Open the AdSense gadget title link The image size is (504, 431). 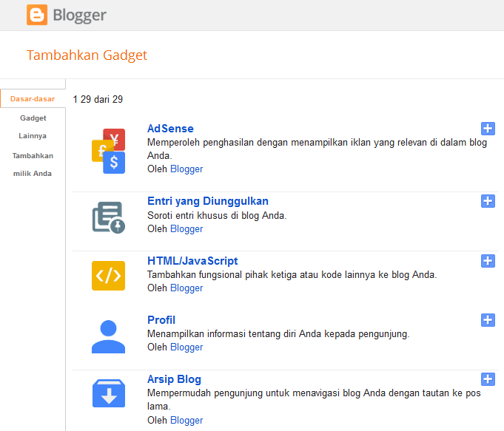[x=170, y=129]
